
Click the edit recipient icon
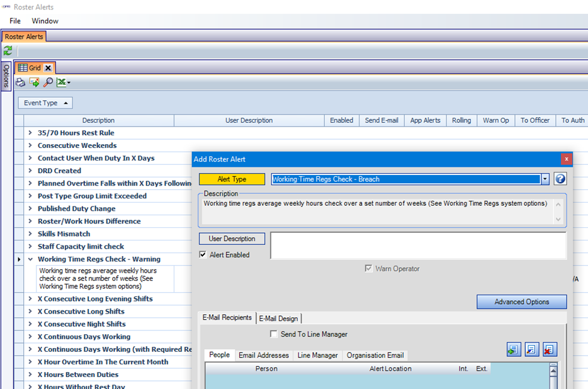[532, 349]
